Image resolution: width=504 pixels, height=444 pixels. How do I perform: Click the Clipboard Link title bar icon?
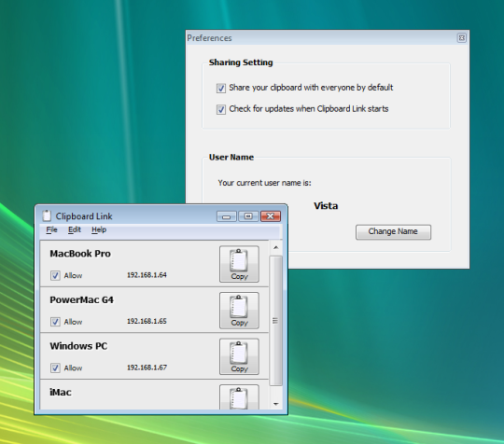(47, 215)
